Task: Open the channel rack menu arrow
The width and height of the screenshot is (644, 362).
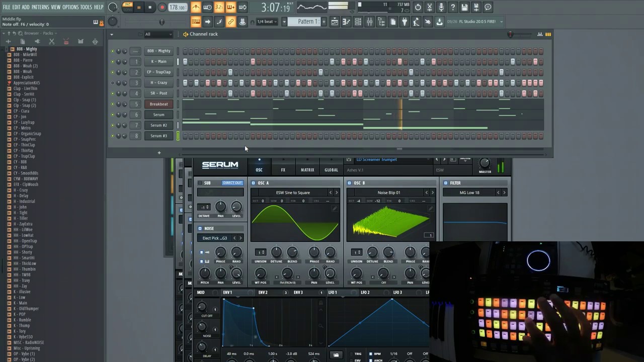Action: [112, 35]
